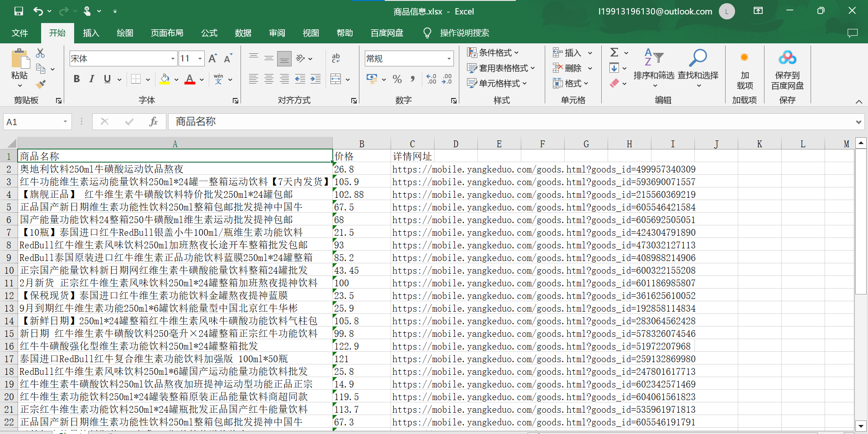Screen dimensions: 868x434
Task: Click the text orientation icon
Action: [x=301, y=58]
